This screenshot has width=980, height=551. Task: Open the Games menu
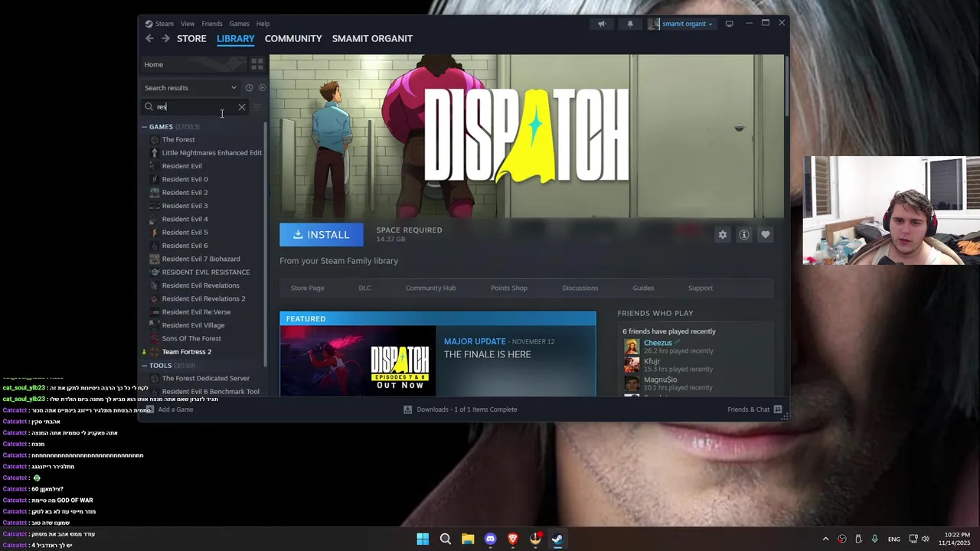pyautogui.click(x=239, y=24)
